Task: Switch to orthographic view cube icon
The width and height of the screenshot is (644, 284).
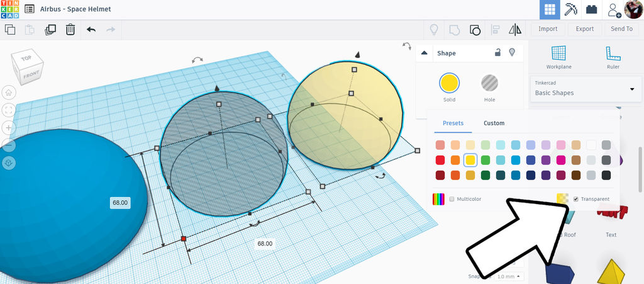Action: click(9, 162)
